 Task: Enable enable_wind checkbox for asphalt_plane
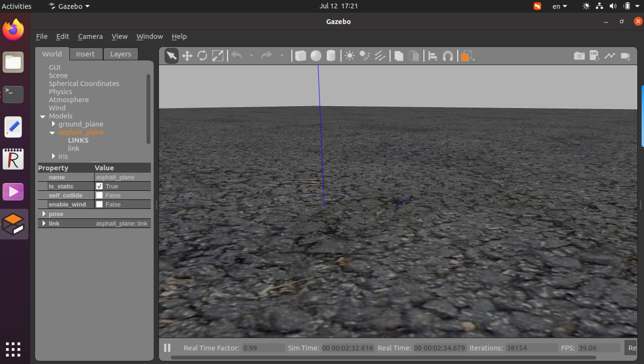99,204
